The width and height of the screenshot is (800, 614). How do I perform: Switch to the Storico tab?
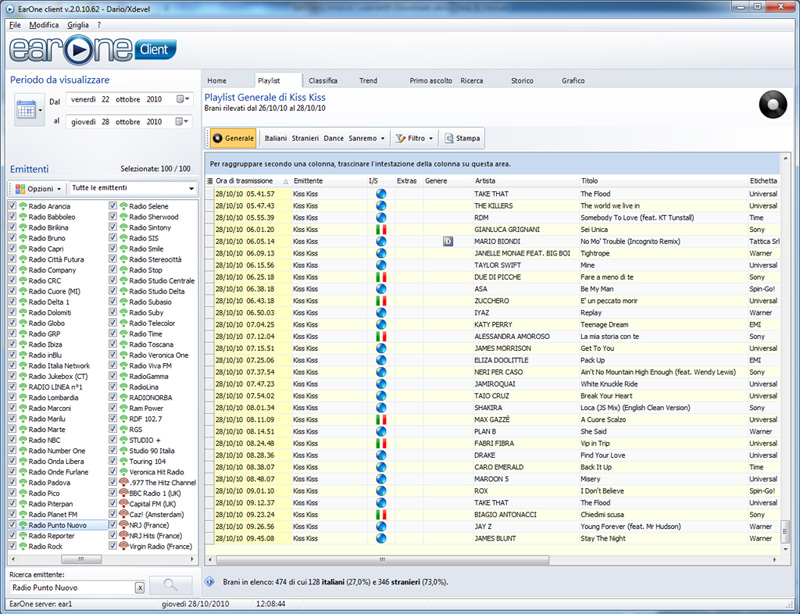point(522,81)
